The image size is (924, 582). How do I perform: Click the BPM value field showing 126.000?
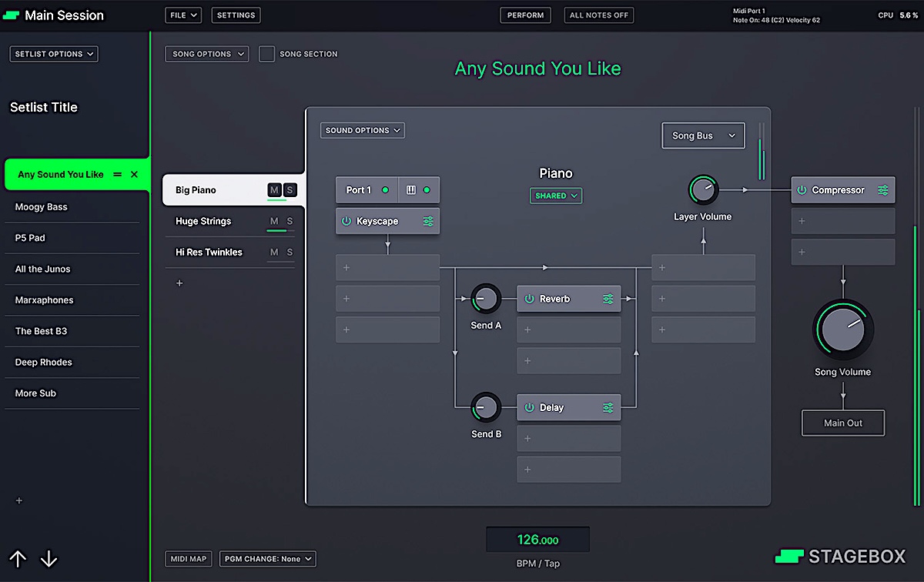pos(537,539)
